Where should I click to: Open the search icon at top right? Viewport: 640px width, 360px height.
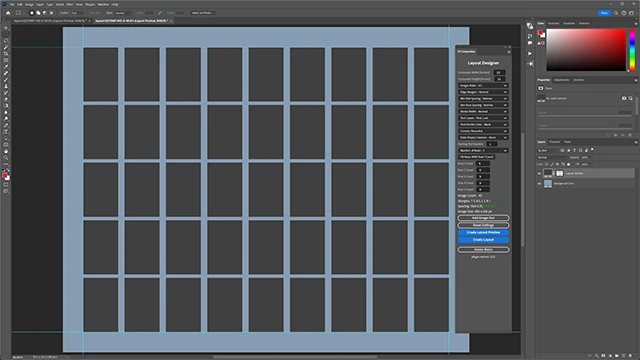[616, 13]
